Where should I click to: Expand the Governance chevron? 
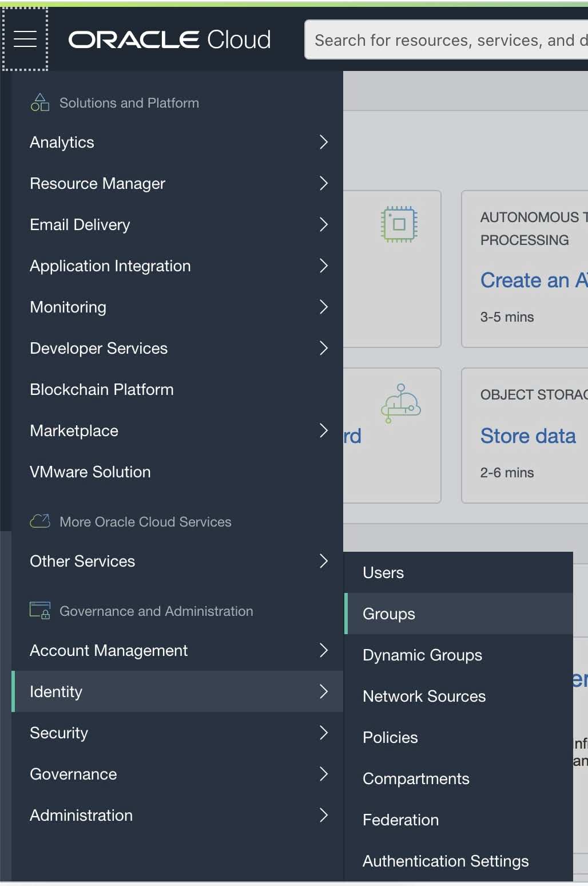point(324,774)
